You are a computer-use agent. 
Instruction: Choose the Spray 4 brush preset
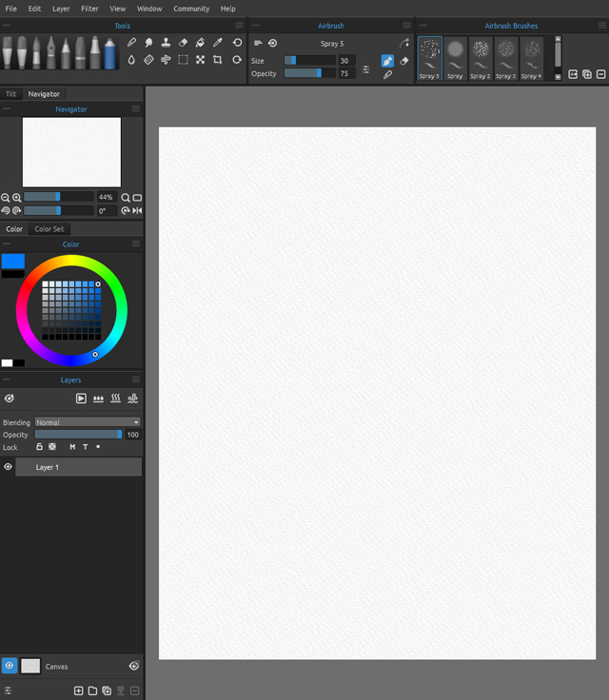pyautogui.click(x=531, y=58)
